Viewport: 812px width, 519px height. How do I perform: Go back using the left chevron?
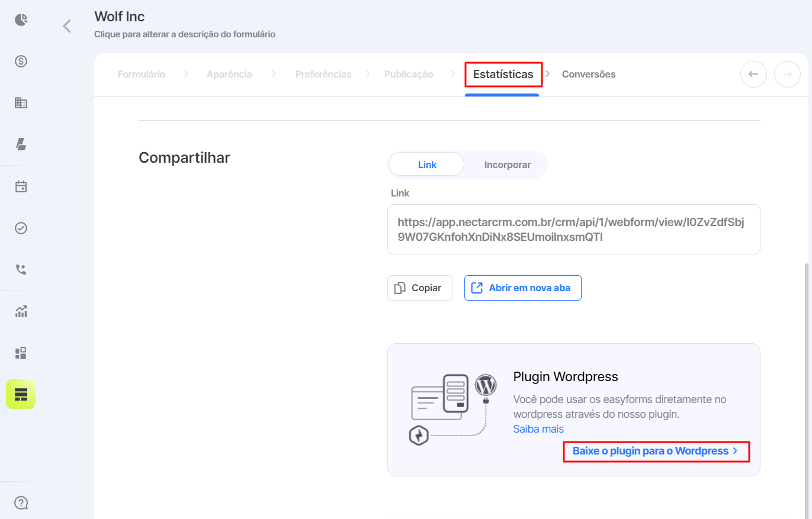point(67,26)
